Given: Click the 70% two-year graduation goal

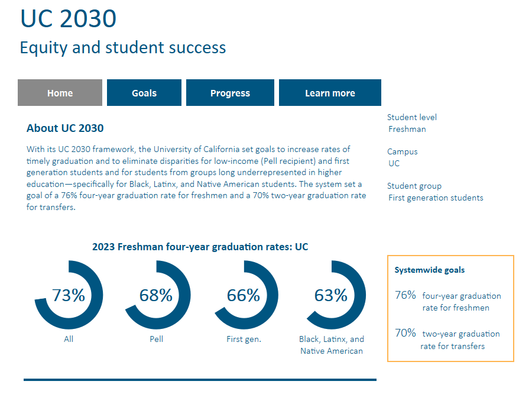Looking at the screenshot, I should click(449, 340).
